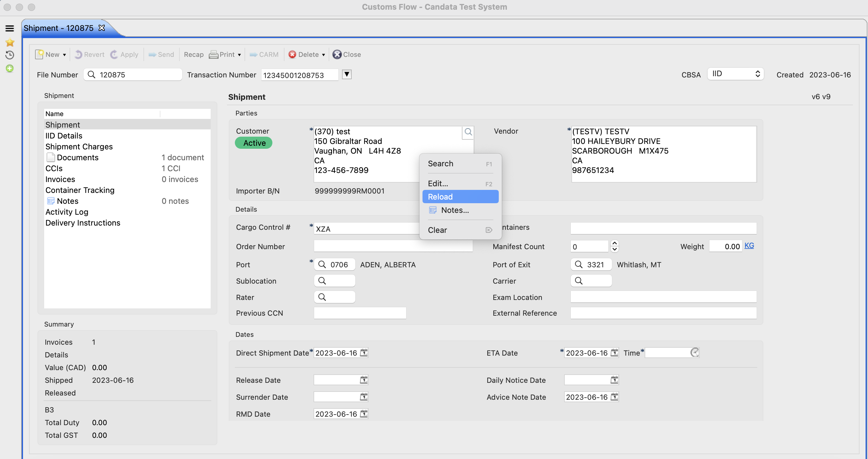Click the Order Number field
Screen dimensions: 868x459
[393, 246]
